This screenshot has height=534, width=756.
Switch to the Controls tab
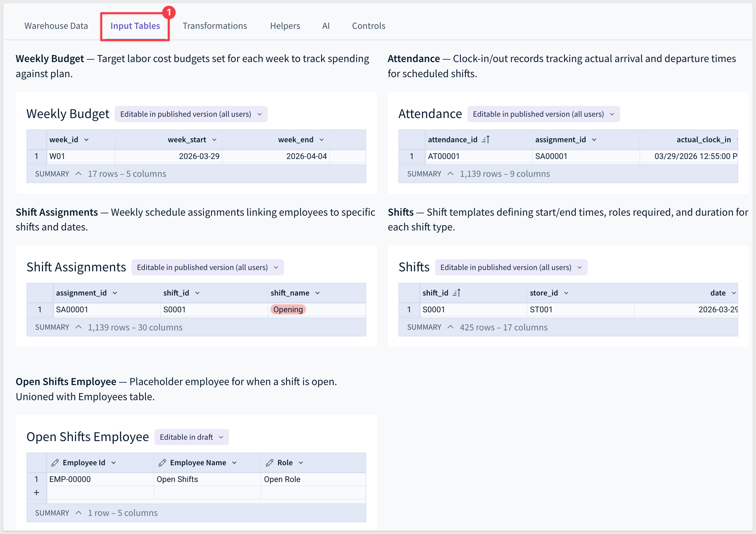point(369,26)
